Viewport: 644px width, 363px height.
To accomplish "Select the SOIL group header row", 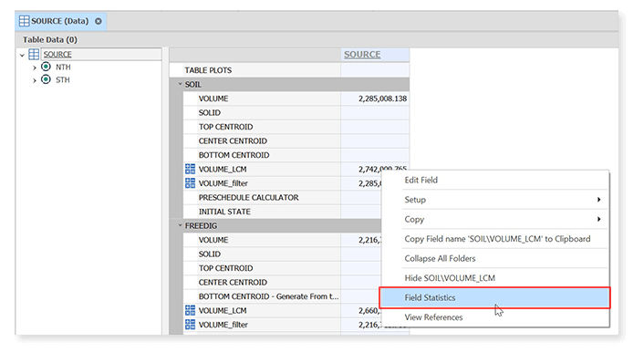I will pos(289,84).
